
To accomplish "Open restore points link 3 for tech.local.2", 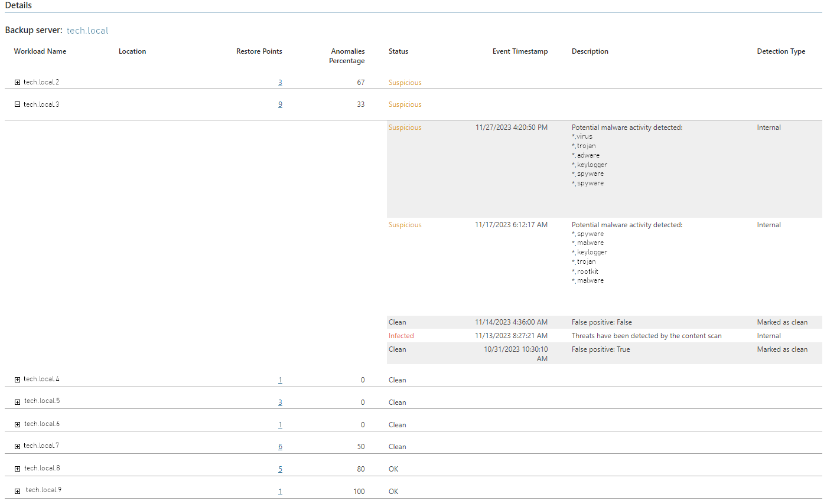I will (280, 83).
